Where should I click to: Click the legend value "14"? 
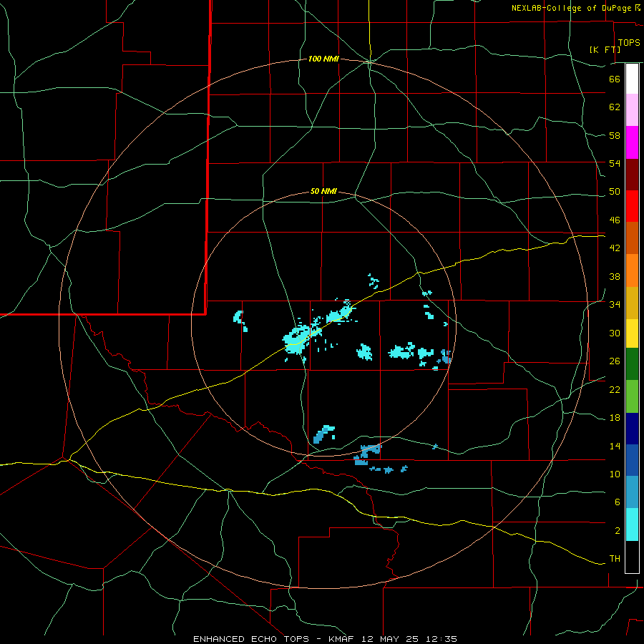[615, 446]
